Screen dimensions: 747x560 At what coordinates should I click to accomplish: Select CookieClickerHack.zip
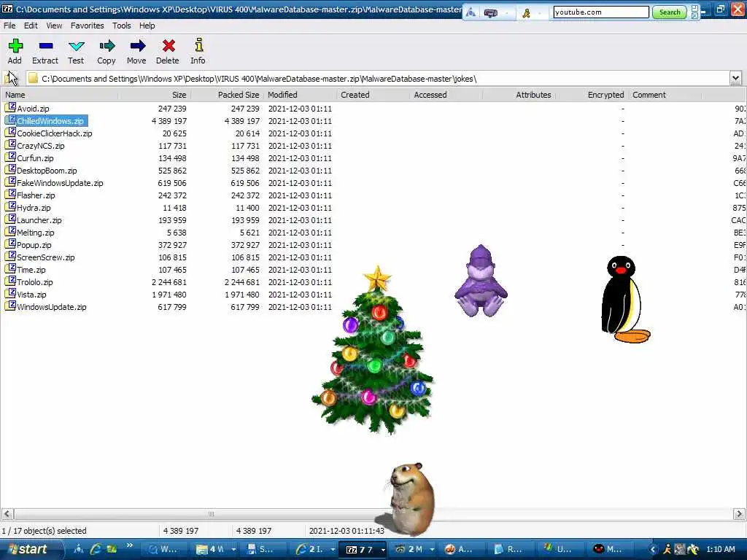tap(54, 133)
